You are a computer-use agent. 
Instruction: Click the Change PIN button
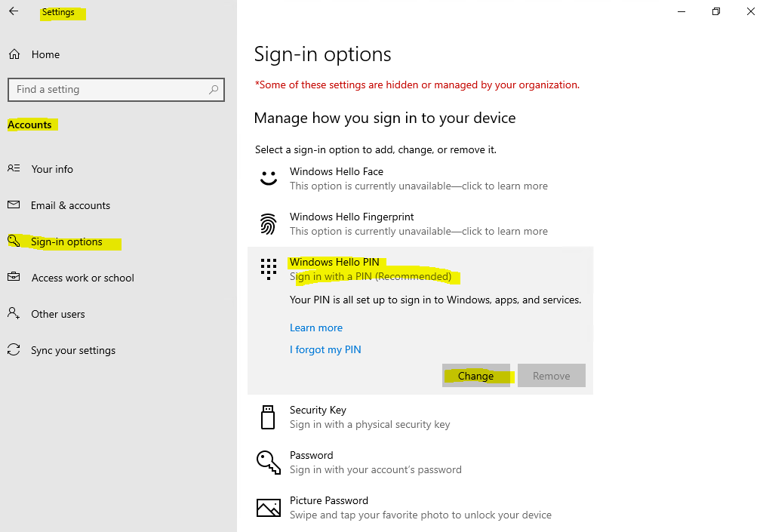coord(476,376)
